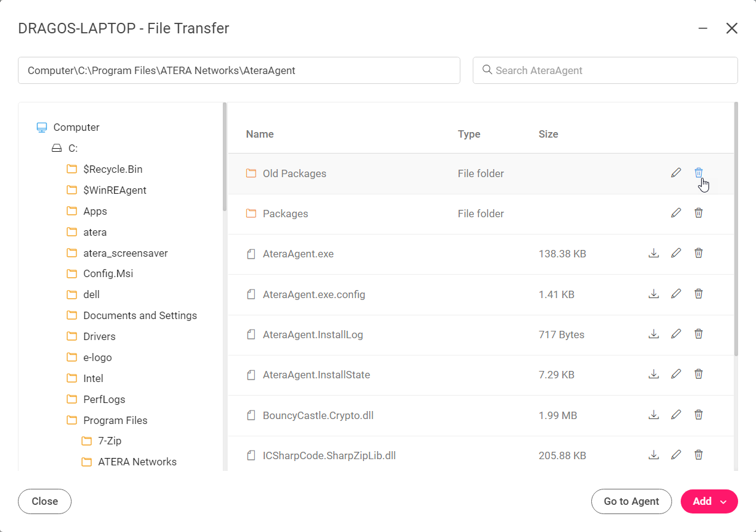Click the Go to Agent button
Image resolution: width=756 pixels, height=532 pixels.
tap(631, 501)
